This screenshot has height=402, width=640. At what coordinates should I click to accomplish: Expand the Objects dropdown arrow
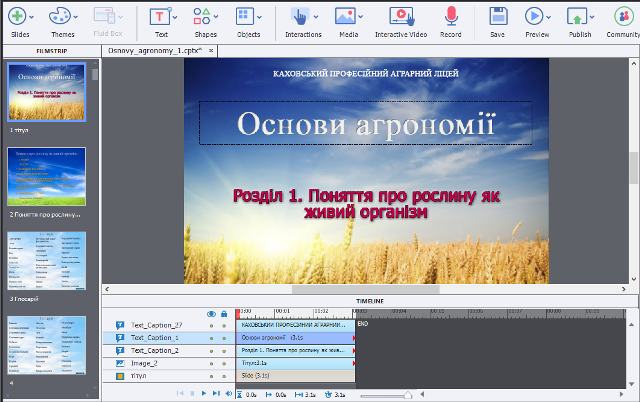[x=259, y=17]
